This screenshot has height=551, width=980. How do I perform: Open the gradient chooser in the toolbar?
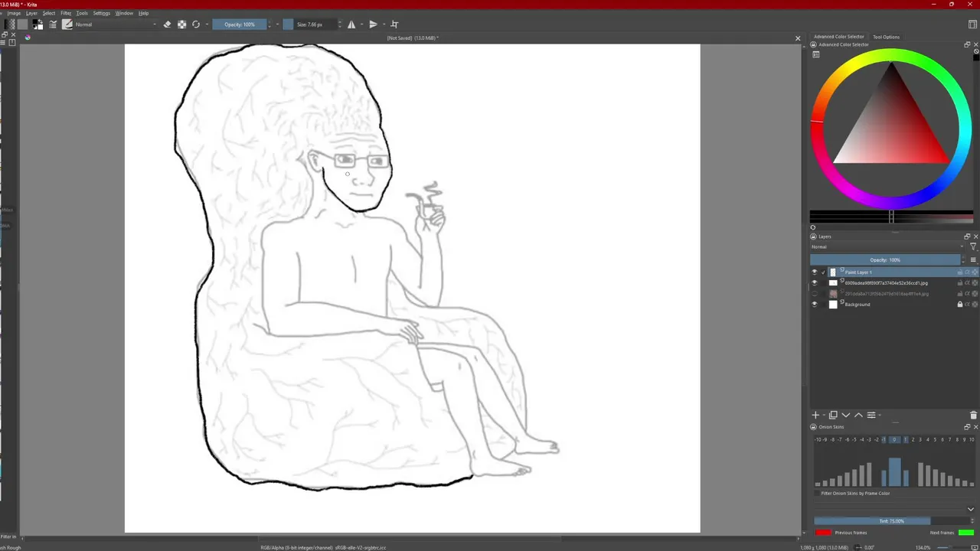(x=9, y=24)
